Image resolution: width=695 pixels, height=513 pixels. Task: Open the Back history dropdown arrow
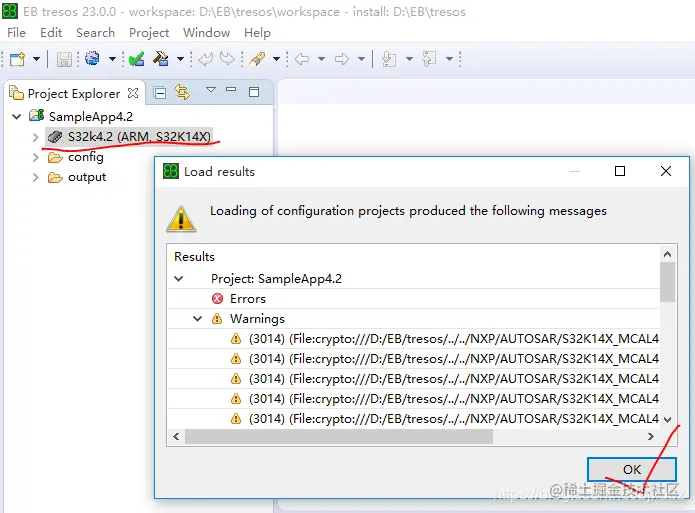322,59
